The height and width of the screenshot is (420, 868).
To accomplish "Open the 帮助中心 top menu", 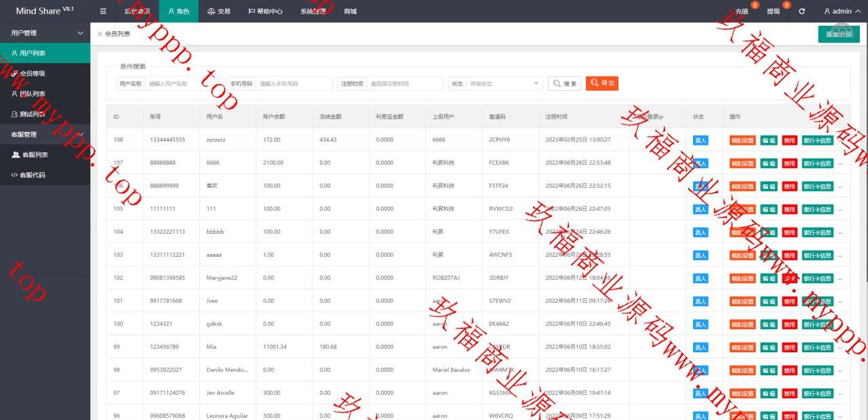I will (x=265, y=12).
